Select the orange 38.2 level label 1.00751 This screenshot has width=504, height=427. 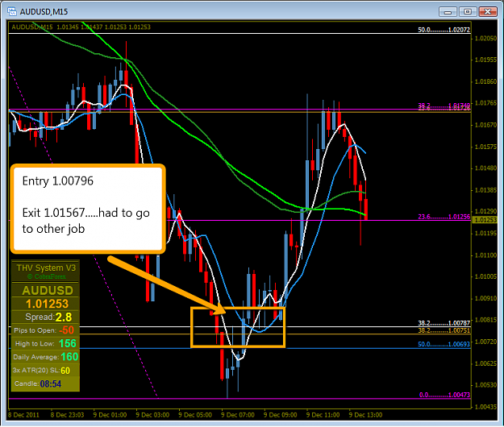444,330
